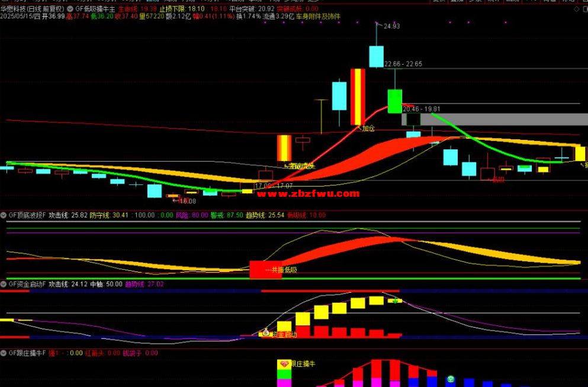The image size is (588, 387).
Task: Select the solid green candlestick
Action: (394, 101)
